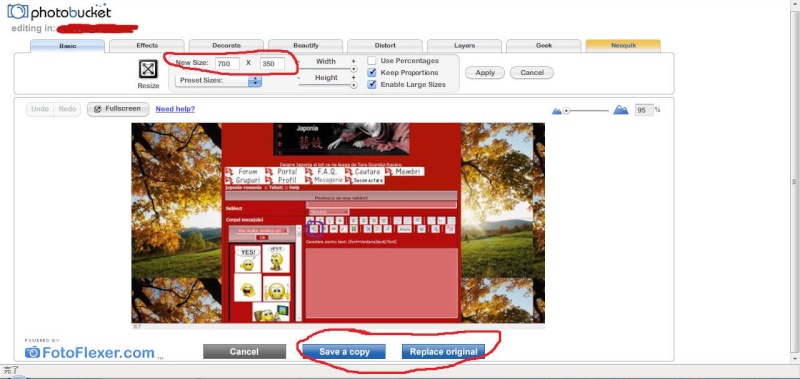800x379 pixels.
Task: Click the Width plus icon
Action: tap(353, 61)
